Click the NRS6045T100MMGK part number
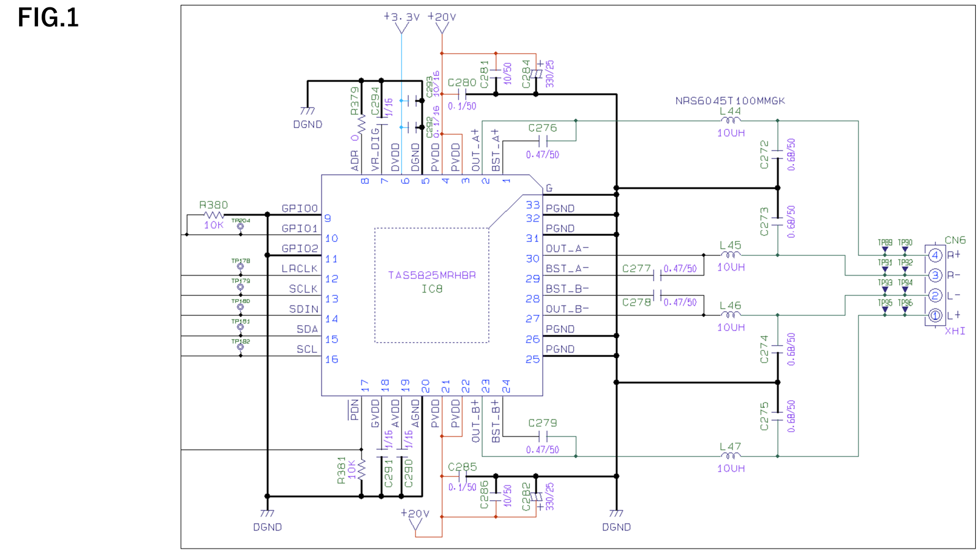Image resolution: width=980 pixels, height=551 pixels. tap(730, 101)
